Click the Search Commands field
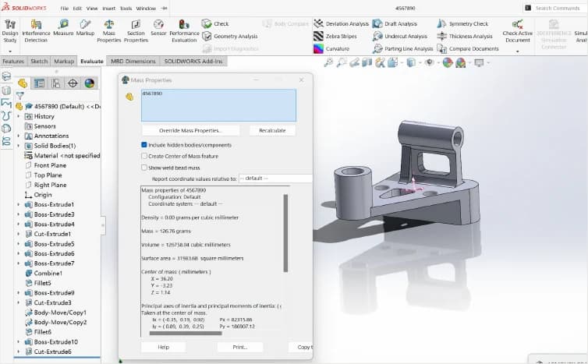Screen dimensions: 588x364 pos(558,9)
